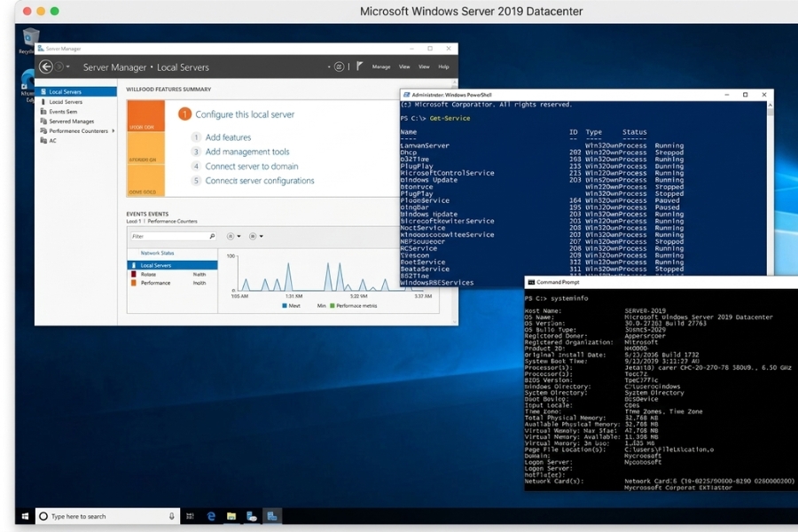Open the navigation history dropdown beside the forward arrow
Viewport: 798px width, 532px height.
coord(67,66)
